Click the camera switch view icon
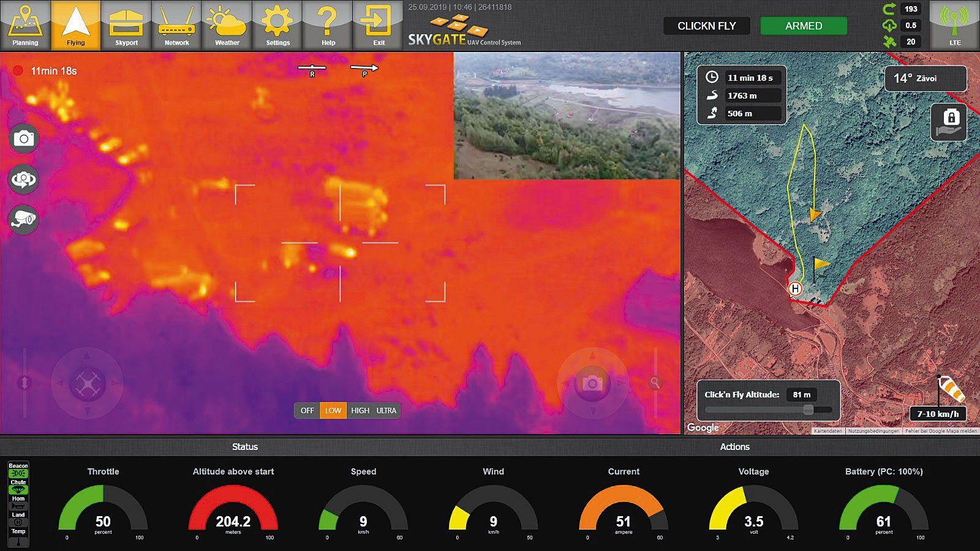This screenshot has width=980, height=551. (x=24, y=179)
